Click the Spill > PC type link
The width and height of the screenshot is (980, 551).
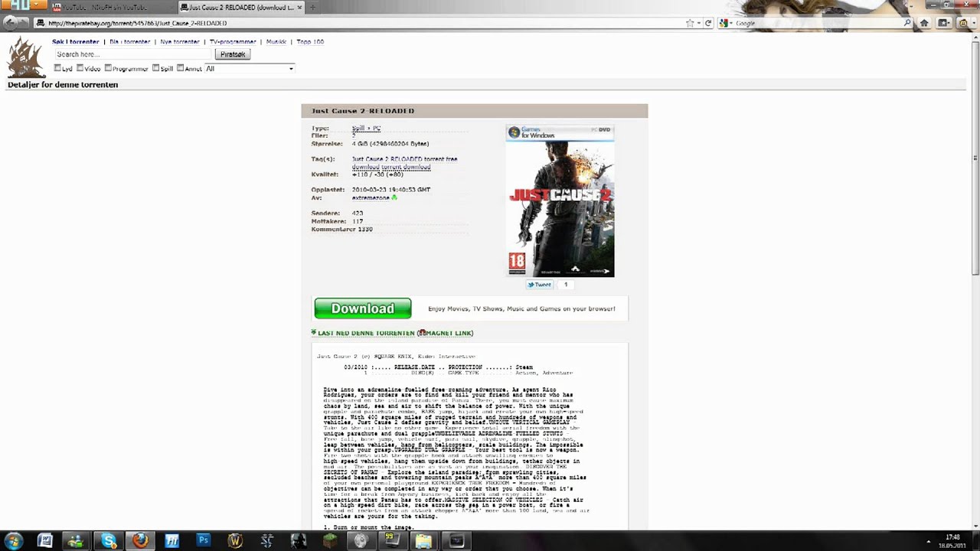point(366,129)
